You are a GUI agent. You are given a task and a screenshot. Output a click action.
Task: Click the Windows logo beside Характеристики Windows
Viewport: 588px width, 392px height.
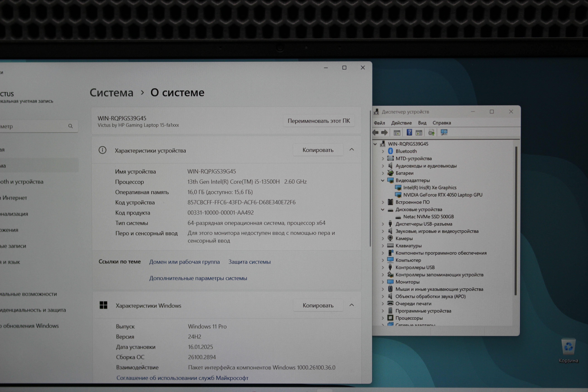coord(103,305)
